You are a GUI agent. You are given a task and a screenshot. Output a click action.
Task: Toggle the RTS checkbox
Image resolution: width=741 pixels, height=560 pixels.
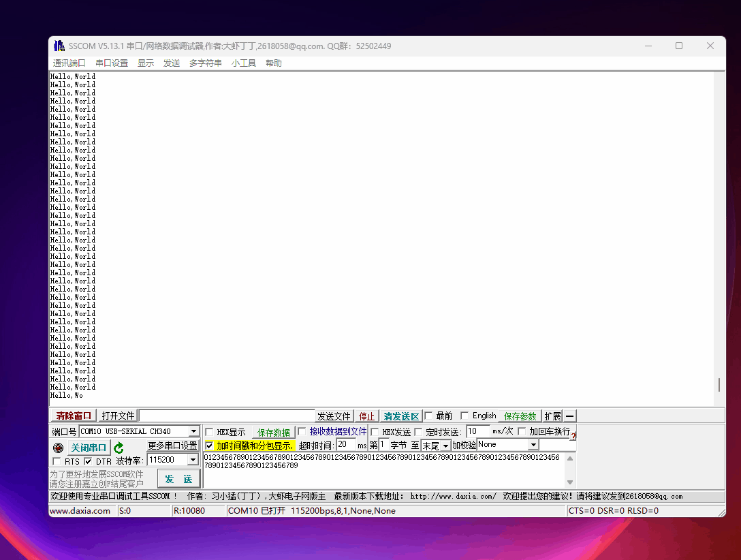57,461
